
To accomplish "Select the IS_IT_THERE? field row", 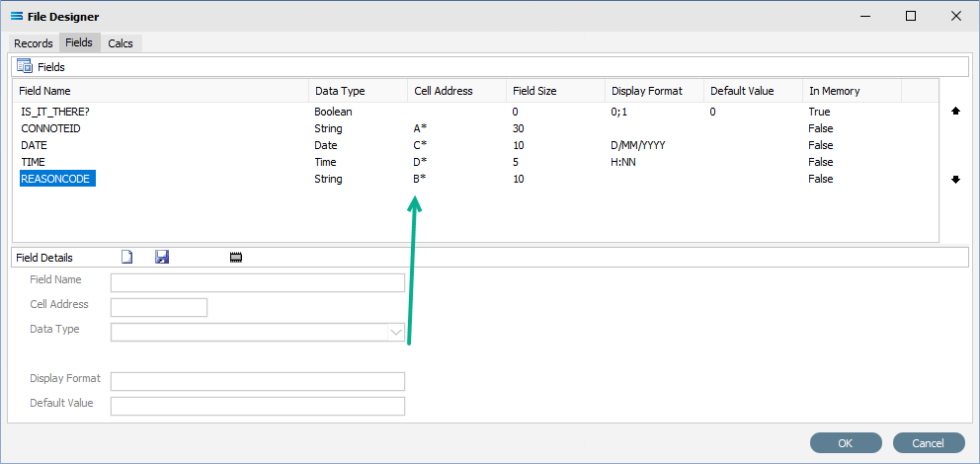I will click(x=475, y=112).
